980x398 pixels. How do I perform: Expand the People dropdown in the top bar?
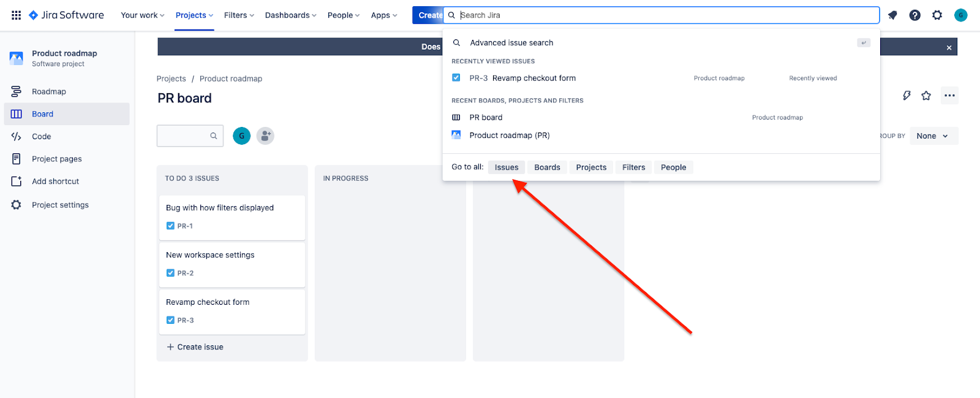pyautogui.click(x=344, y=15)
